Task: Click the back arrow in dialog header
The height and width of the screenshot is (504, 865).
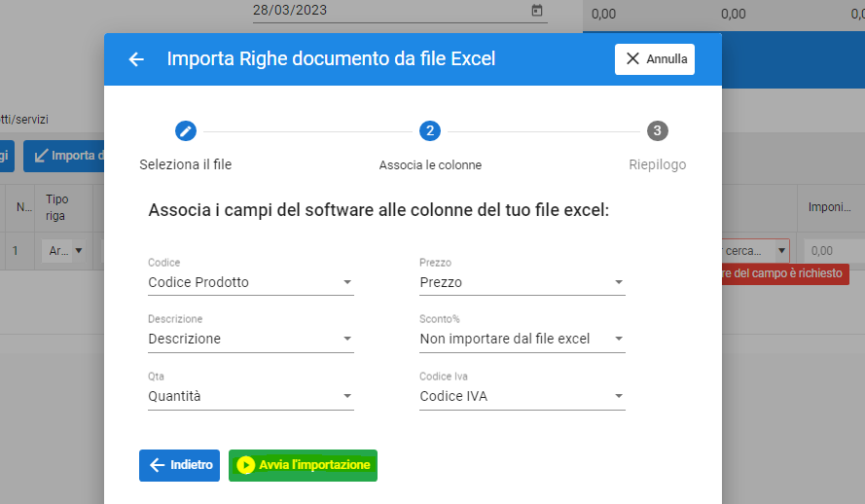Action: coord(136,59)
